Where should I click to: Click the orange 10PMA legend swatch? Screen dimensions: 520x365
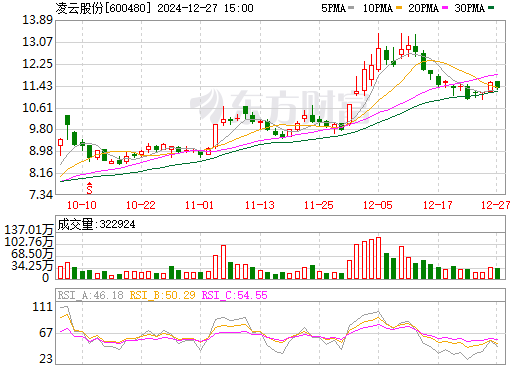click(x=398, y=8)
